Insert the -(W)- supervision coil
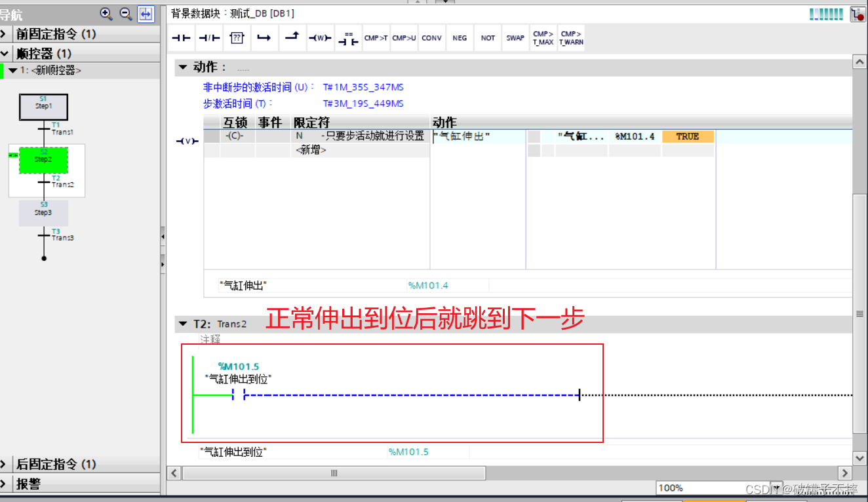 coord(320,38)
